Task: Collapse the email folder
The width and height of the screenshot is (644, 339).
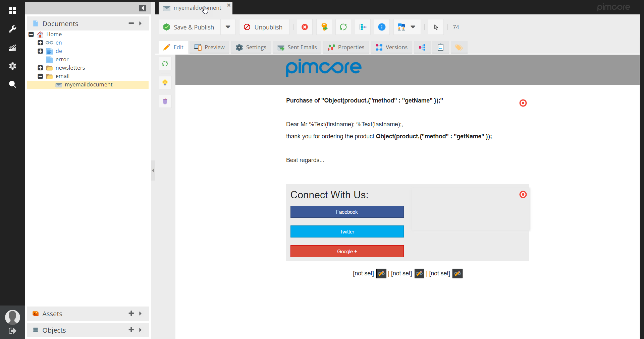Action: pyautogui.click(x=40, y=76)
